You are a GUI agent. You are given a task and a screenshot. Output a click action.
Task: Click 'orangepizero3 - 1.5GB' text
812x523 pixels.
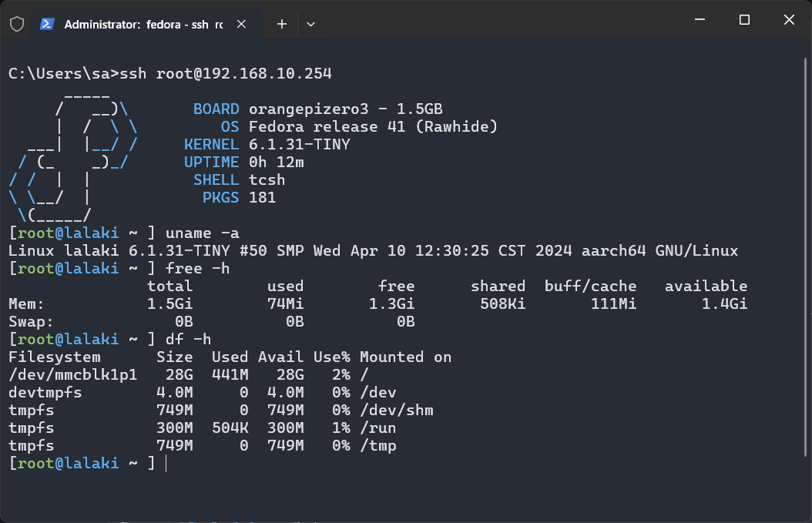pyautogui.click(x=345, y=109)
